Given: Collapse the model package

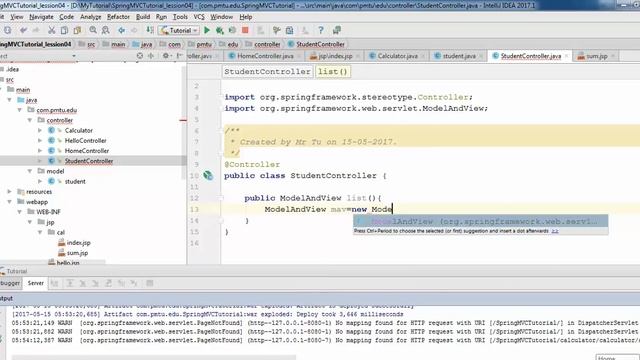Looking at the screenshot, I should (30, 171).
